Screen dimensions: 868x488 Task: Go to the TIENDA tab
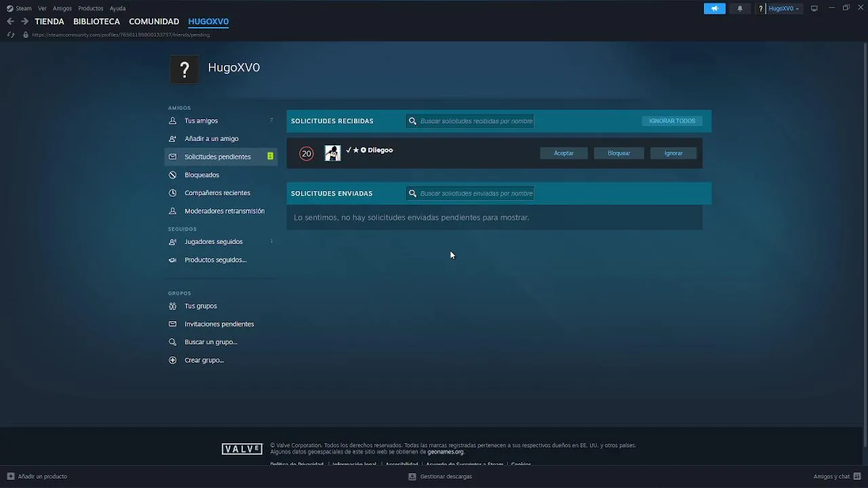coord(50,22)
